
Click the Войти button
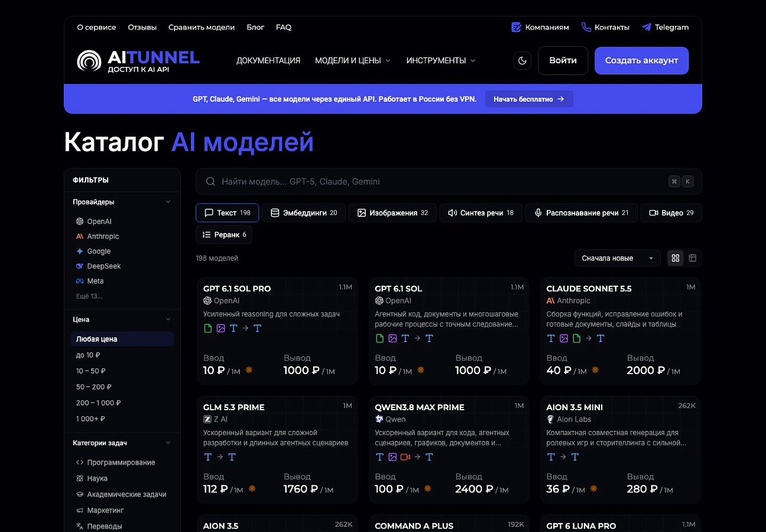(563, 60)
